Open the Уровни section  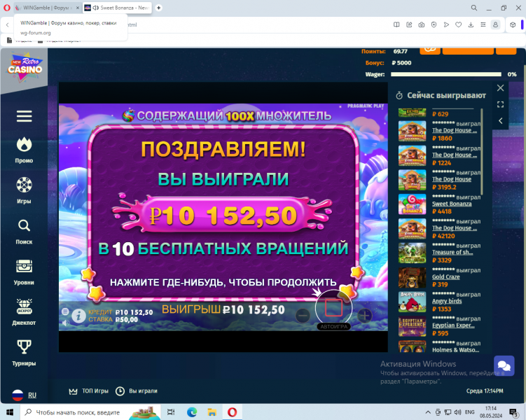pyautogui.click(x=24, y=272)
